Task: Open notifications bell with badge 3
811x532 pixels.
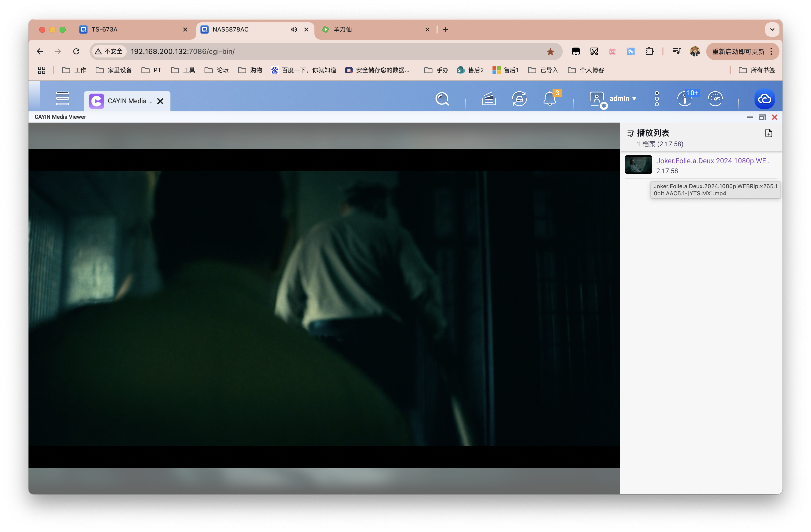Action: pos(550,99)
